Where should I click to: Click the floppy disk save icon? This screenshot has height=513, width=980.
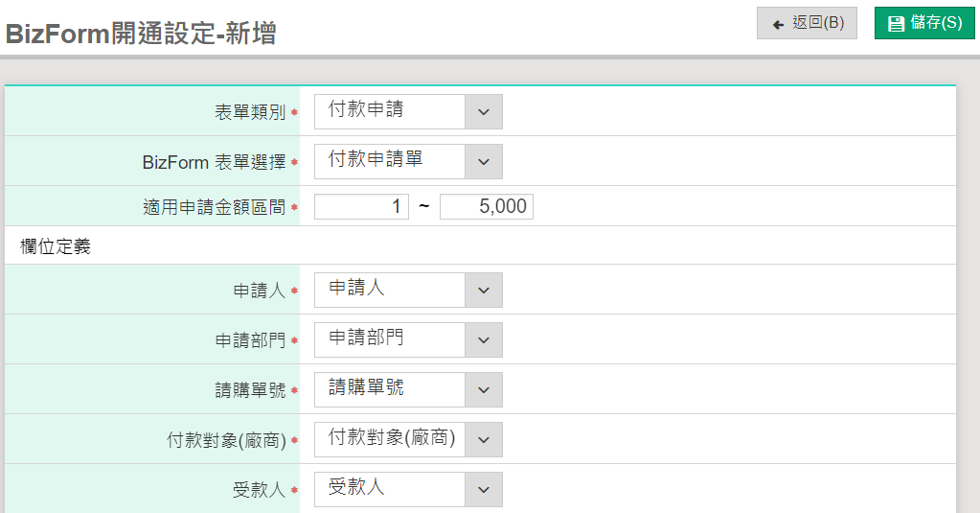(x=897, y=24)
